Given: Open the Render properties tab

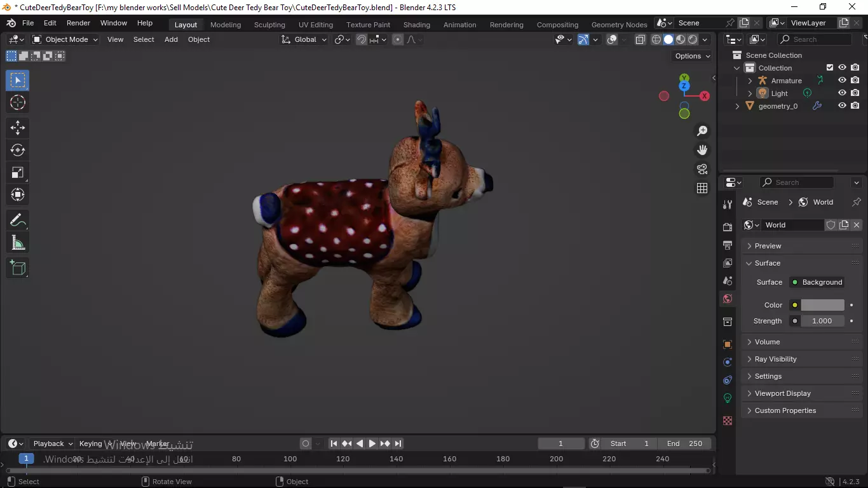Looking at the screenshot, I should pos(728,227).
